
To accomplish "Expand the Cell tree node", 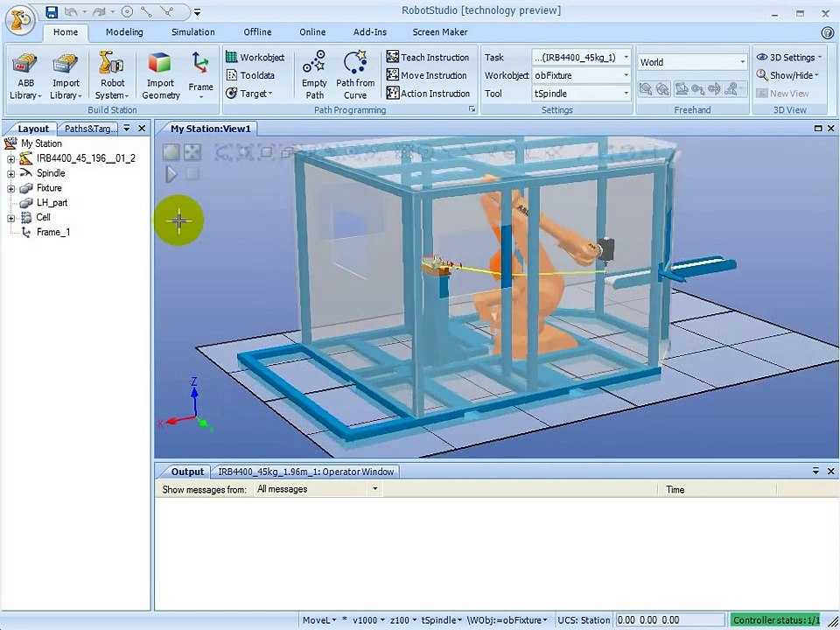I will [x=10, y=218].
